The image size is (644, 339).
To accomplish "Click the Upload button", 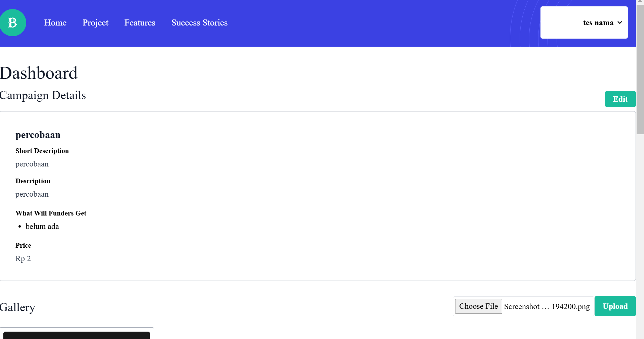I will coord(615,306).
